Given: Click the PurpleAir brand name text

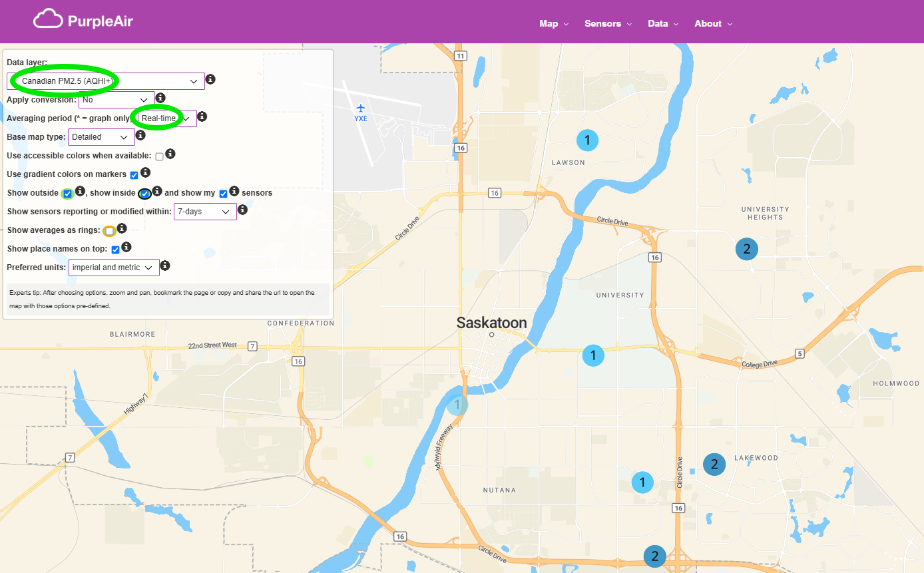Looking at the screenshot, I should [101, 21].
